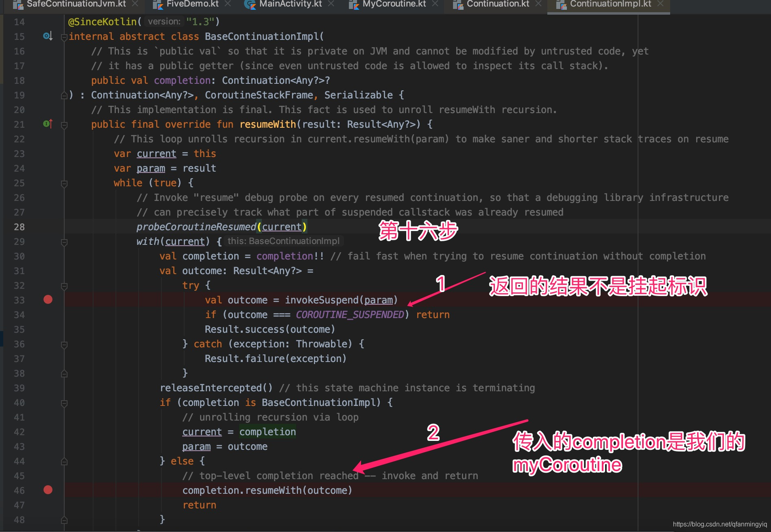
Task: Click the COROUTINE_SUSPENDED constant
Action: click(350, 315)
